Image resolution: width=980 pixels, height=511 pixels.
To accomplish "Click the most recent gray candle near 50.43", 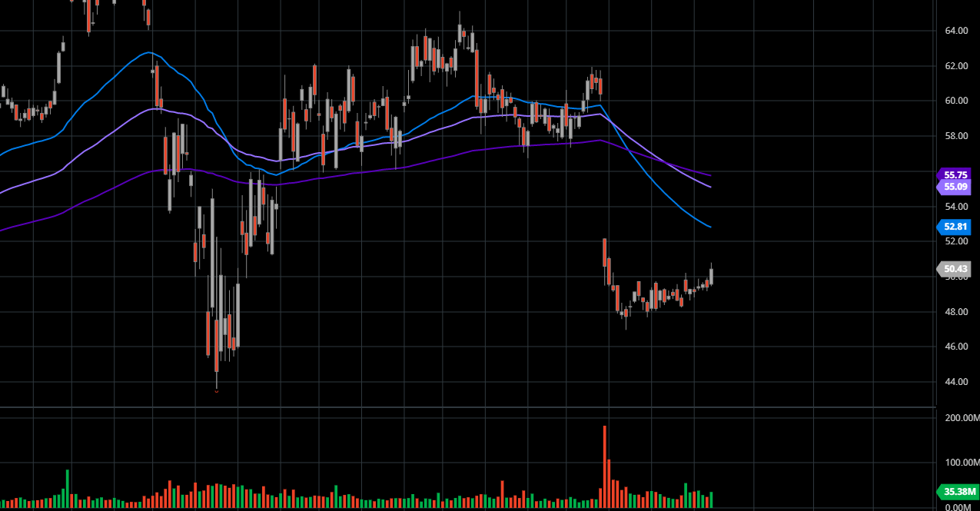I will point(712,275).
